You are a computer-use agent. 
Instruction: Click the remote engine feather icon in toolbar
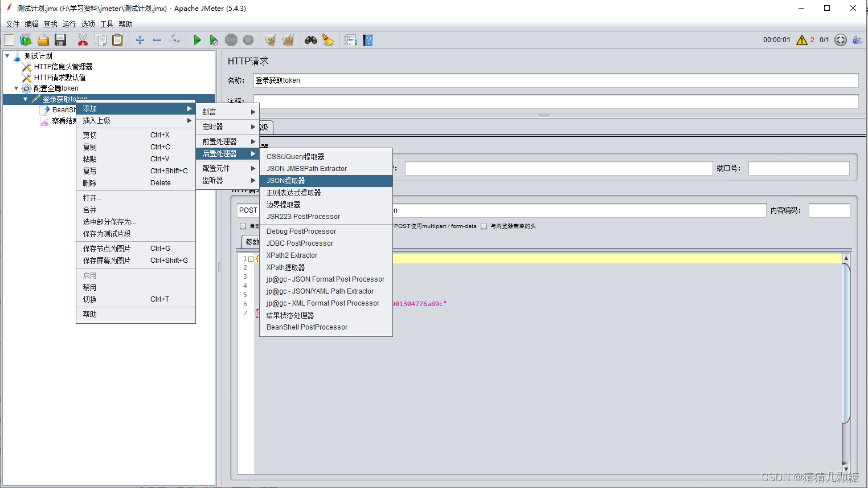tap(857, 40)
